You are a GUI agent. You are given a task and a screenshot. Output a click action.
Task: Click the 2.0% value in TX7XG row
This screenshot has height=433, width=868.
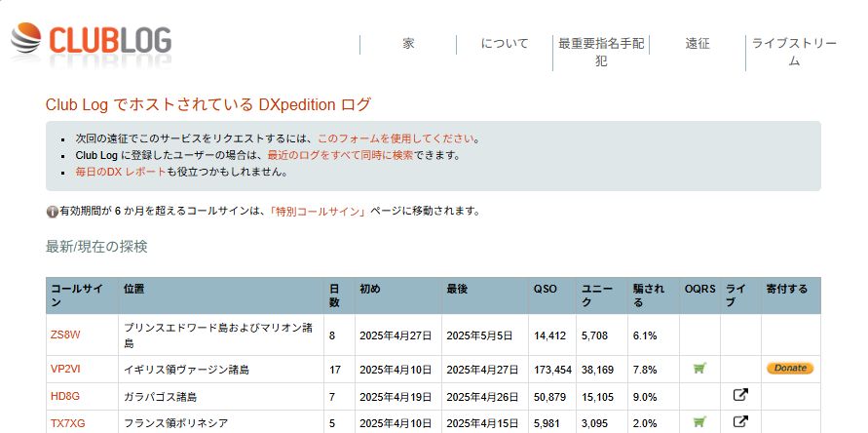click(645, 423)
